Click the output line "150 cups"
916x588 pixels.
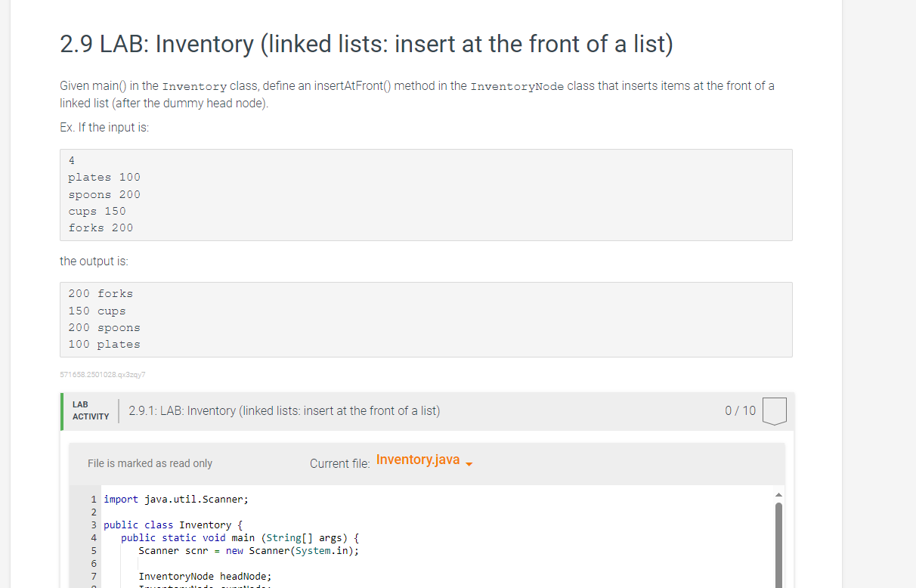(97, 311)
